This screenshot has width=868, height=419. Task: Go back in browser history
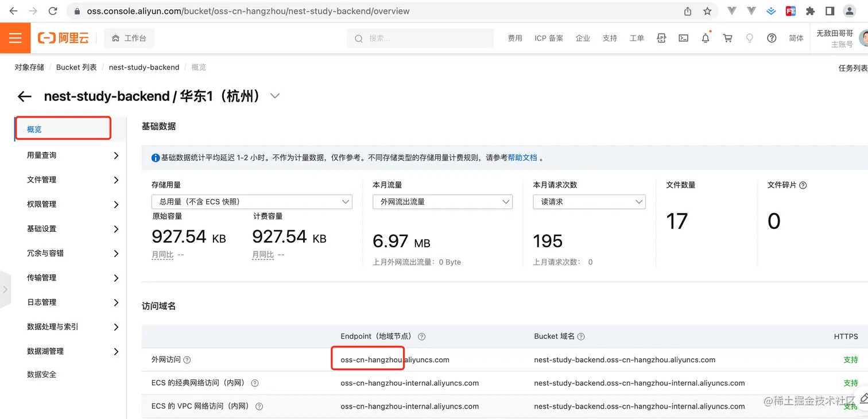click(x=14, y=11)
